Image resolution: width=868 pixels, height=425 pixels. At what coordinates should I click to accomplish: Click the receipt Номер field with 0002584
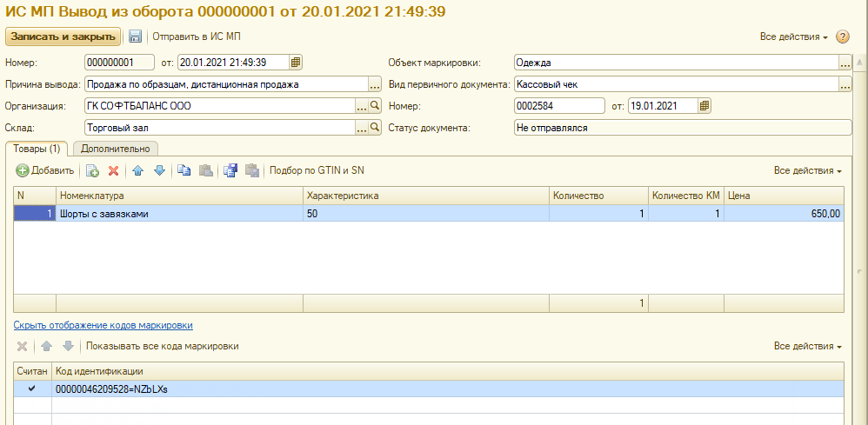tap(558, 106)
